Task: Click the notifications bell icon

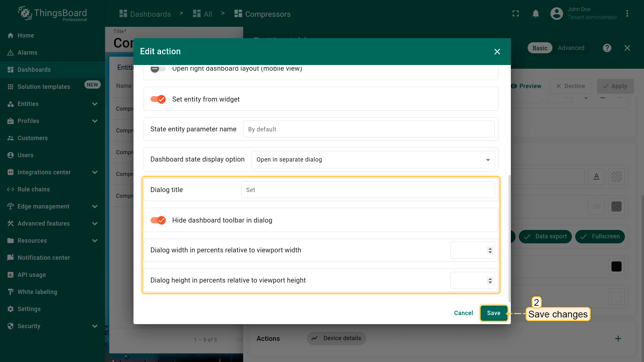Action: click(x=536, y=14)
